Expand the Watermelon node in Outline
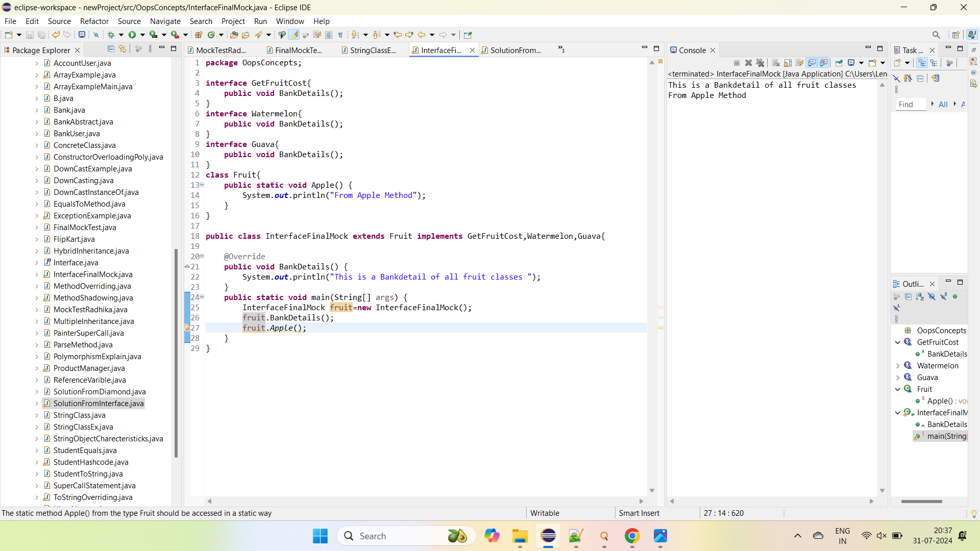Image resolution: width=980 pixels, height=551 pixels. click(898, 366)
